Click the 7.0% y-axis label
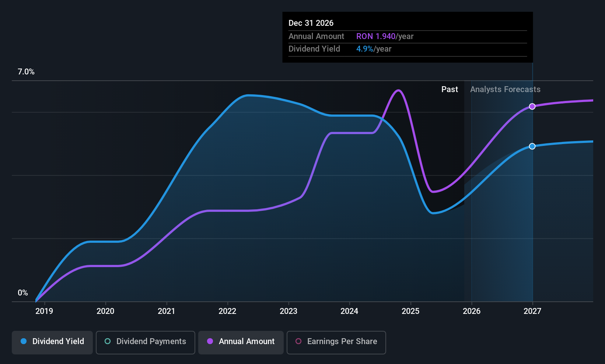The height and width of the screenshot is (364, 605). (x=26, y=72)
